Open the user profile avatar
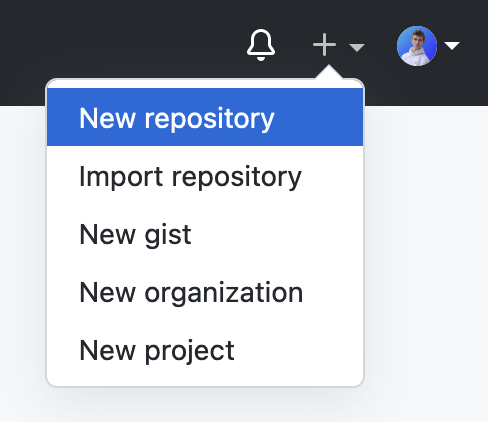Screen dimensions: 488x422 [x=417, y=46]
